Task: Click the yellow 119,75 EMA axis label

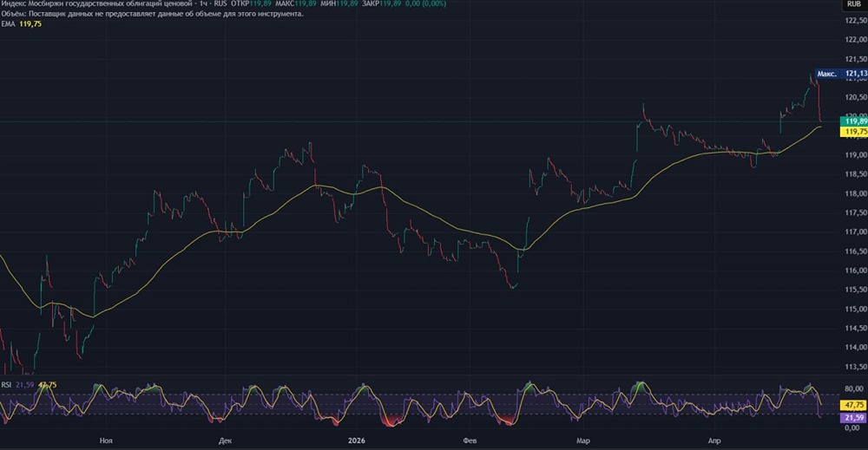Action: pyautogui.click(x=855, y=132)
